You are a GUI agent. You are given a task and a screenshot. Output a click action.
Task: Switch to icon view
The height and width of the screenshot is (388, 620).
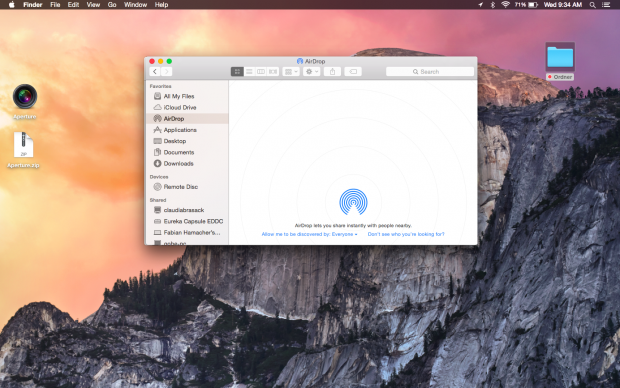tap(237, 72)
